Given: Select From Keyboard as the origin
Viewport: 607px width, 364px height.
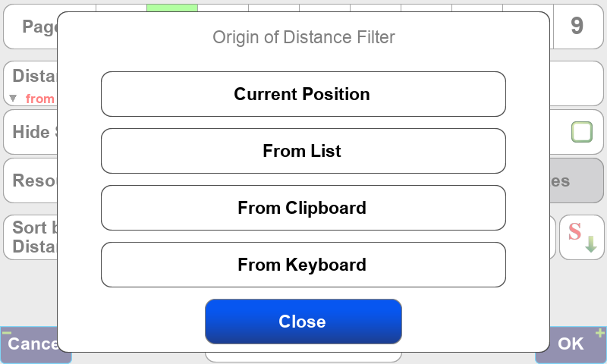Looking at the screenshot, I should click(x=303, y=265).
